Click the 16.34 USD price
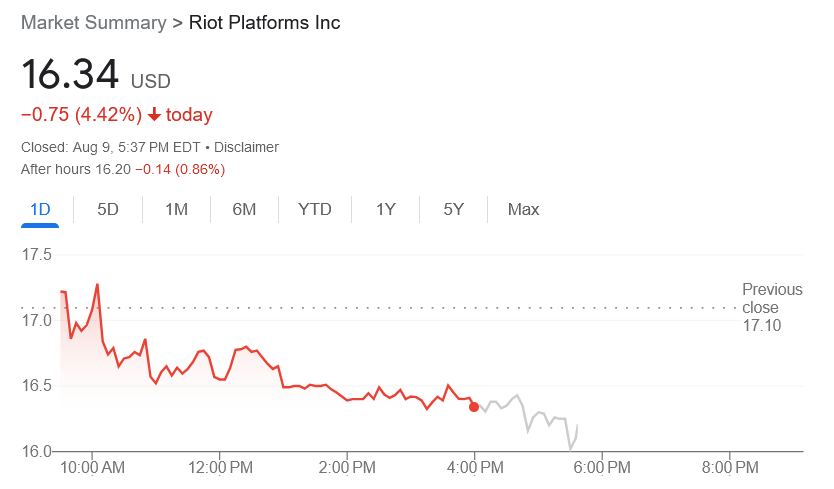Screen dimensions: 834x489 pyautogui.click(x=96, y=76)
